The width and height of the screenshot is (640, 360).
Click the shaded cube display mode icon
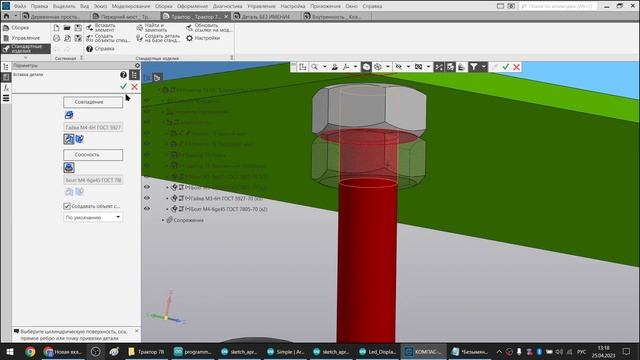(x=366, y=67)
